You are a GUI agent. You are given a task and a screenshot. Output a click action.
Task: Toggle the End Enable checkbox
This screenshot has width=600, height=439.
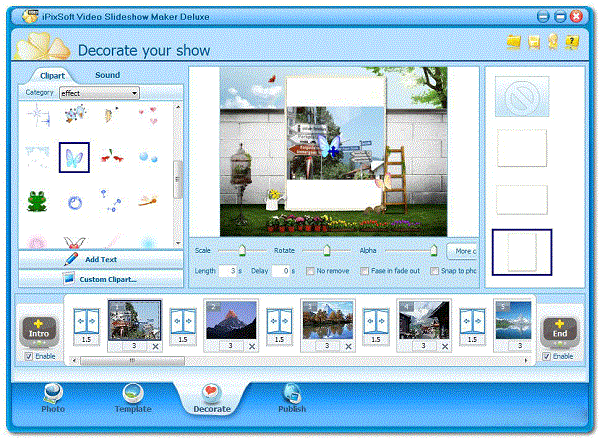click(546, 356)
